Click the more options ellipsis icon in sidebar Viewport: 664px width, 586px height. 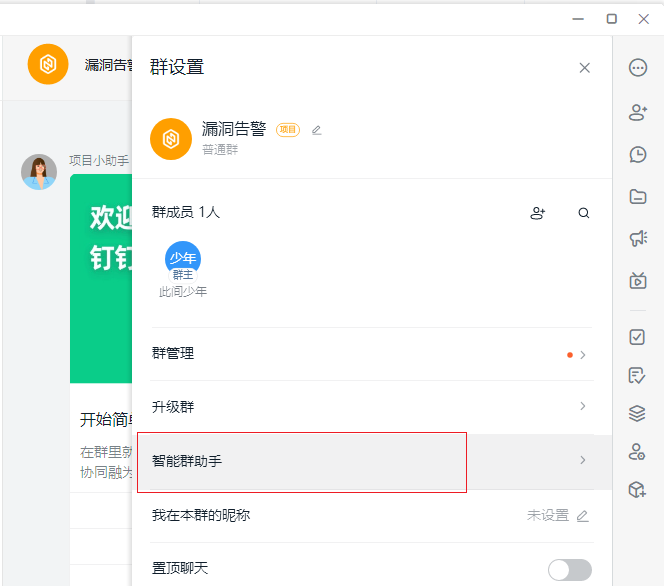click(638, 68)
